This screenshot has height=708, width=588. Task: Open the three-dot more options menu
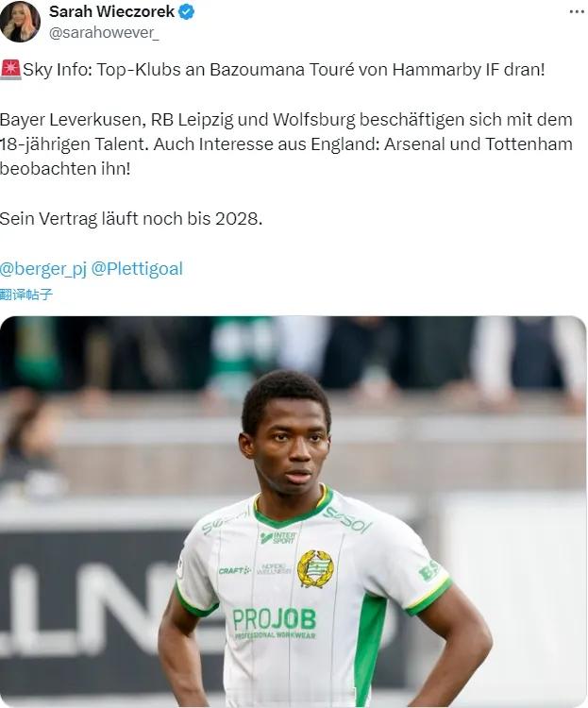pos(577,11)
